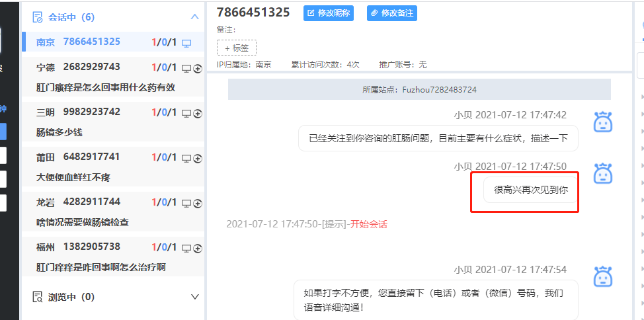Click the monitor icon on 福州 conversation

tap(186, 249)
